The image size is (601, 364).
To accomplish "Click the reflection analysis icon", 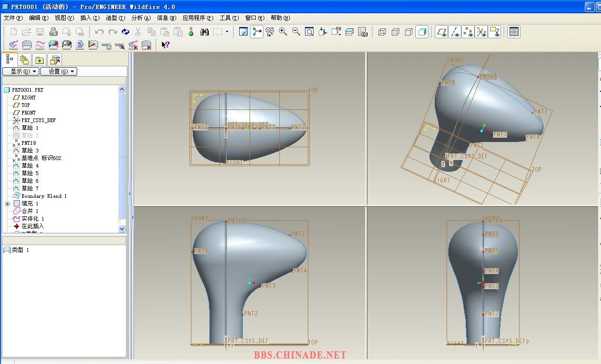I will [67, 45].
